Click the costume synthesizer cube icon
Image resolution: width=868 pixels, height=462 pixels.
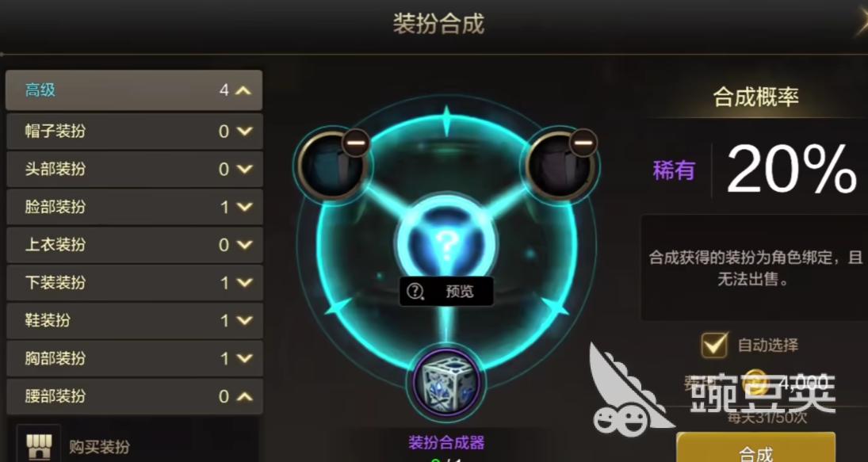tap(447, 383)
